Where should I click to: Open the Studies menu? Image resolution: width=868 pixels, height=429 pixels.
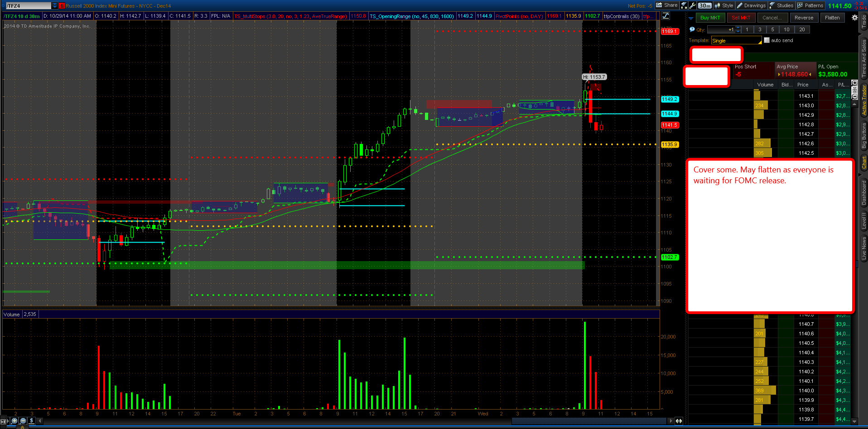(x=781, y=5)
